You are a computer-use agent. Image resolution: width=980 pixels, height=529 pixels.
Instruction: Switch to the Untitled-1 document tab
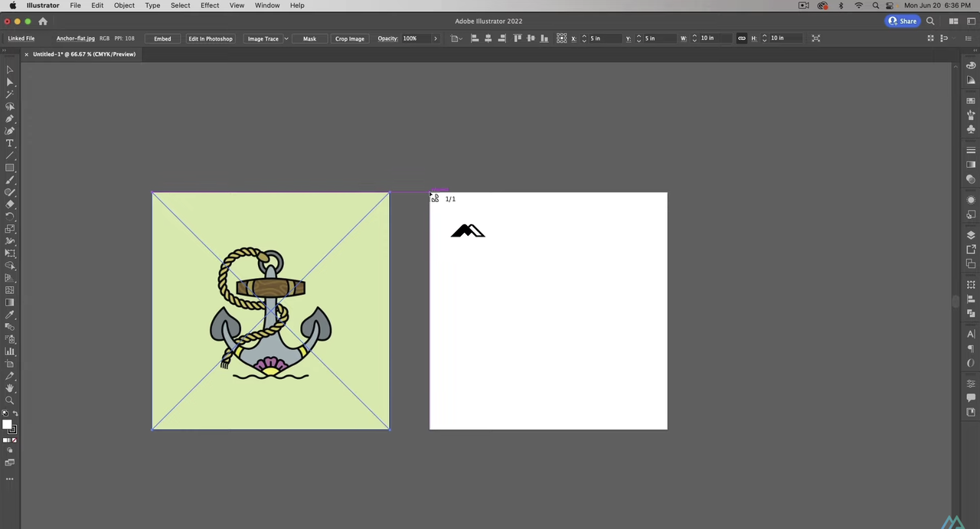(83, 54)
